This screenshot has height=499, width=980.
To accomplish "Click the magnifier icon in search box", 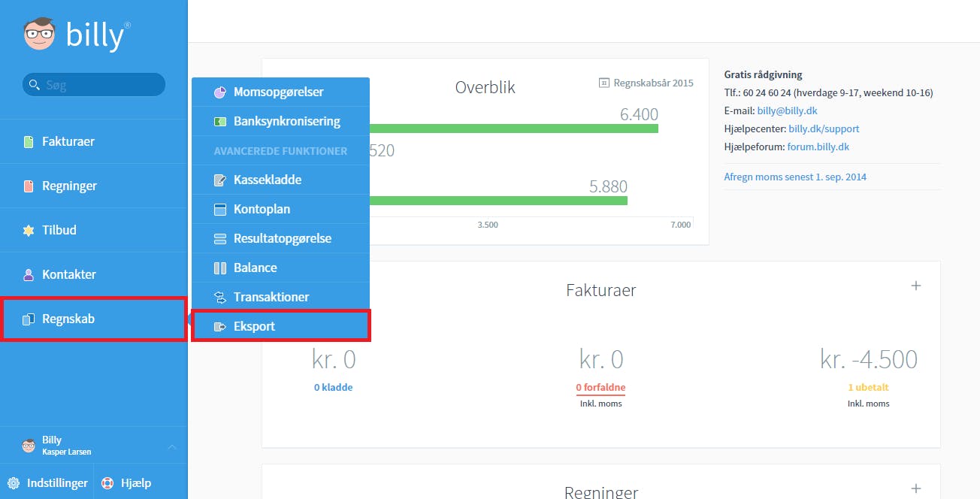I will click(x=34, y=85).
